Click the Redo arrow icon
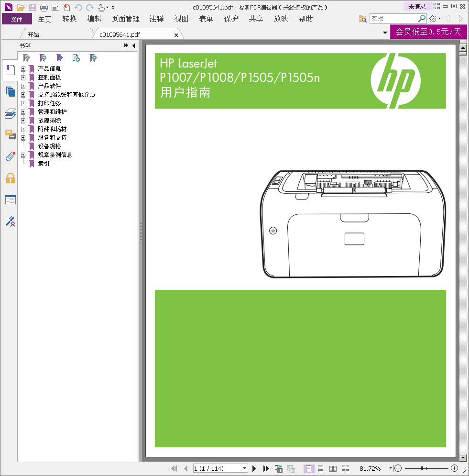 (90, 7)
